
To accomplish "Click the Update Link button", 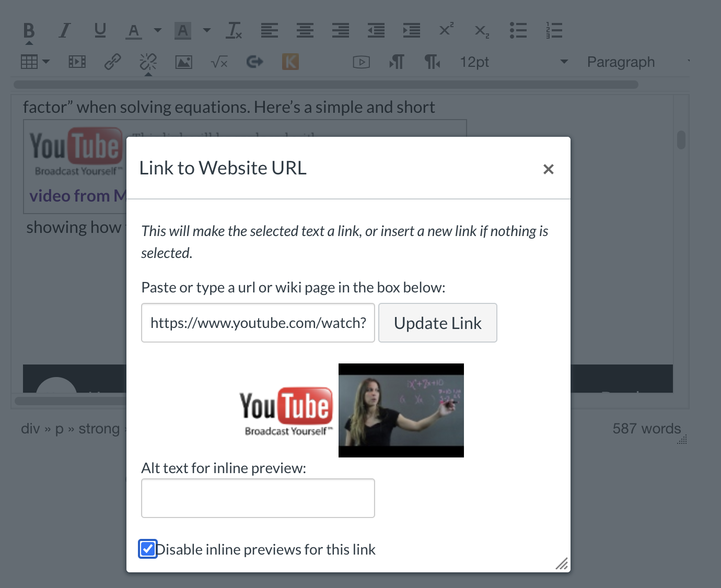I will [x=438, y=323].
